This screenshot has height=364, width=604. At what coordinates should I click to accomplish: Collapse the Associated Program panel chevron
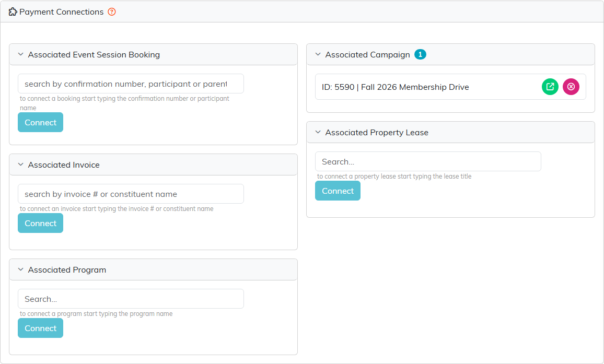click(x=21, y=269)
